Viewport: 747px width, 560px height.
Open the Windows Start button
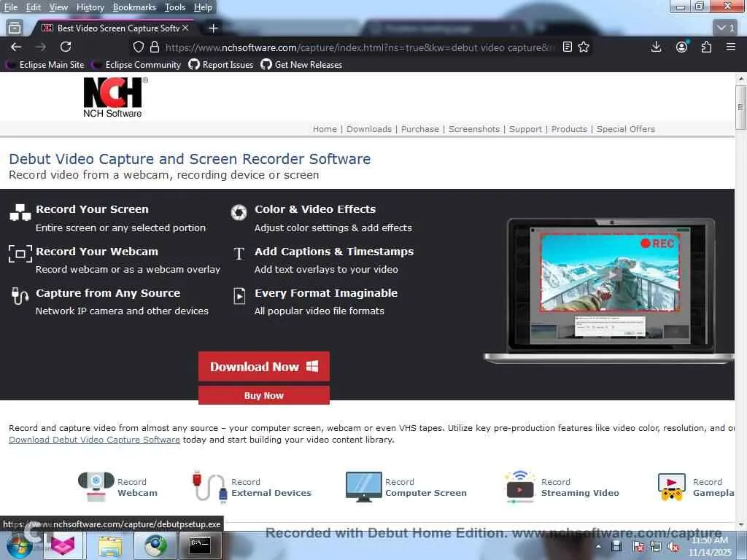[20, 545]
